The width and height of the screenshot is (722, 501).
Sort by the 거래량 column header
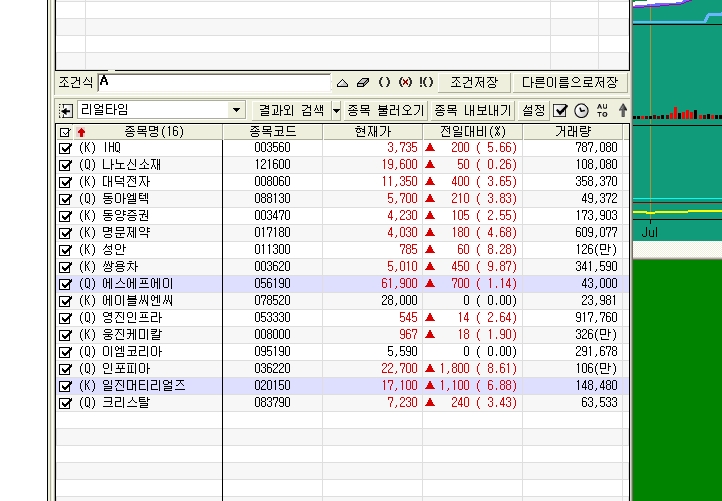[574, 132]
